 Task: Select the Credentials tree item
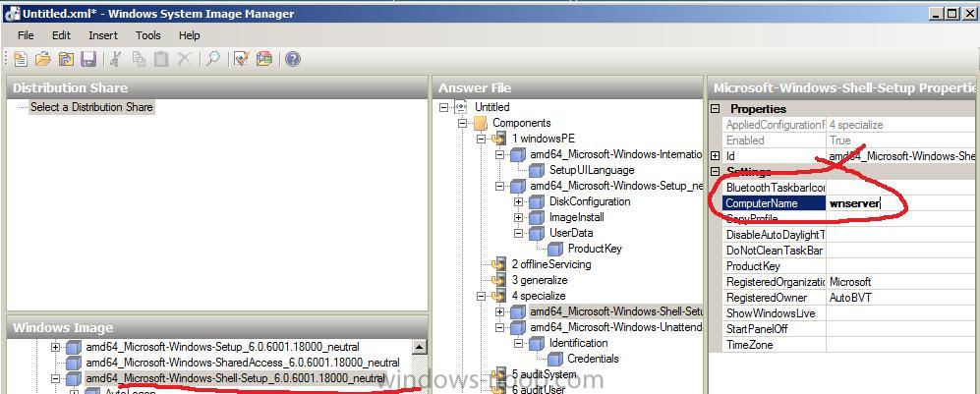(593, 359)
